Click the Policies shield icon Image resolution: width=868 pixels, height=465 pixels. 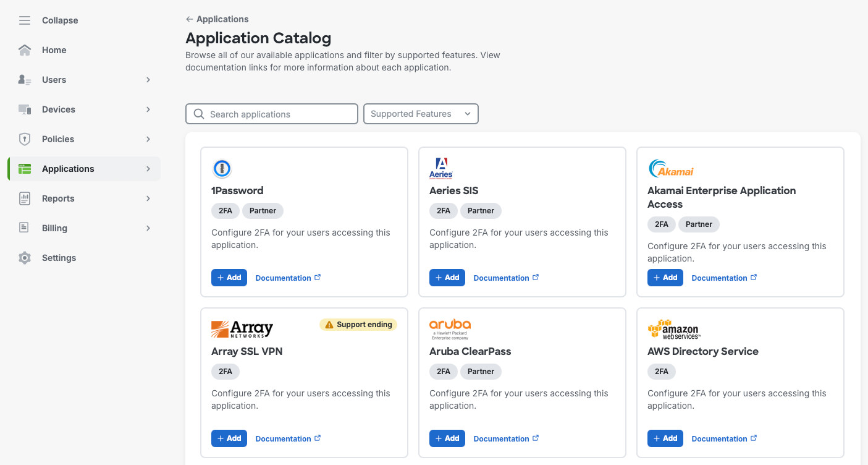pos(24,139)
